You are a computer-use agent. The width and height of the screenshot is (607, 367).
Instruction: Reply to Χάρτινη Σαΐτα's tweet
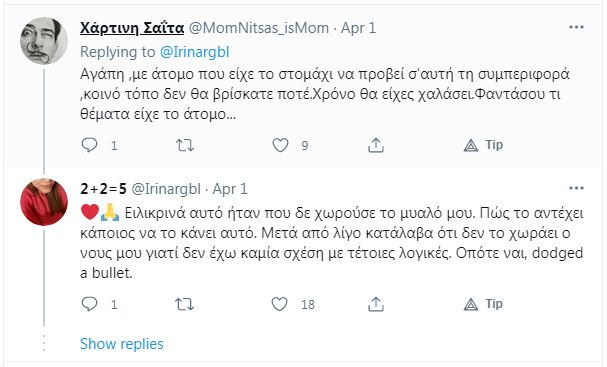89,145
